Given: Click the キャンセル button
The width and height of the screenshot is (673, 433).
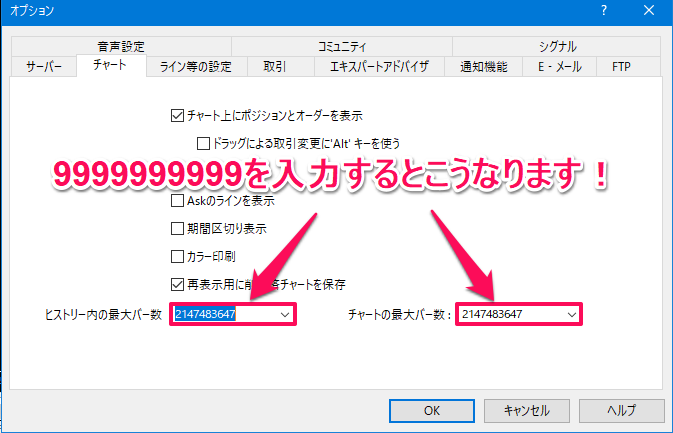Looking at the screenshot, I should pos(527,411).
